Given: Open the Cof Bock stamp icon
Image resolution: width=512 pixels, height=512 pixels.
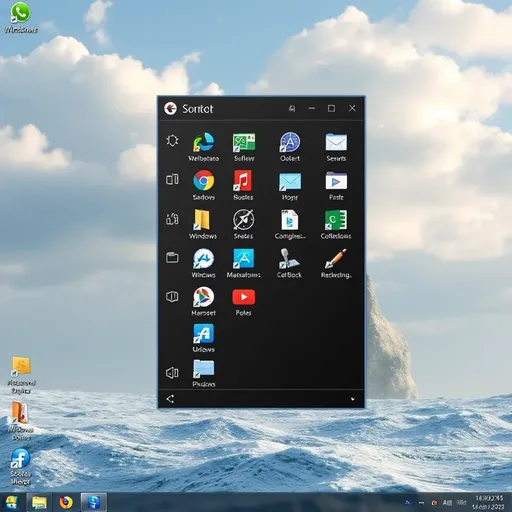Looking at the screenshot, I should (289, 258).
